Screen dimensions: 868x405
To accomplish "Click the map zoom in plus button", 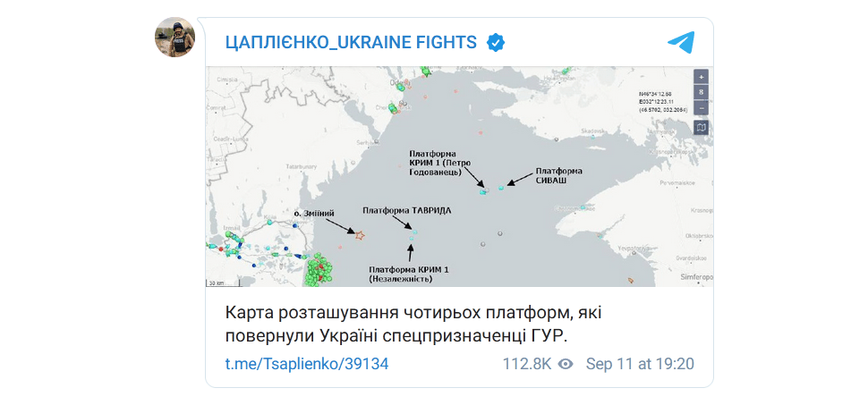I will coord(701,76).
